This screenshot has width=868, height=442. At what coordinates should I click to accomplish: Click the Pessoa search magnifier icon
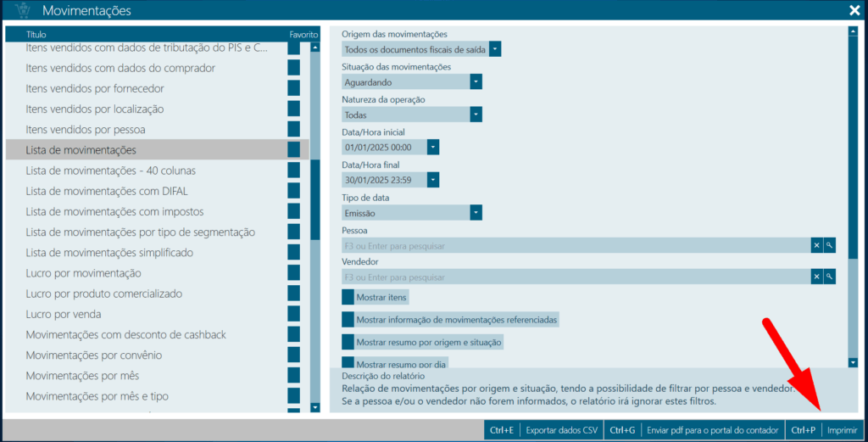[830, 245]
